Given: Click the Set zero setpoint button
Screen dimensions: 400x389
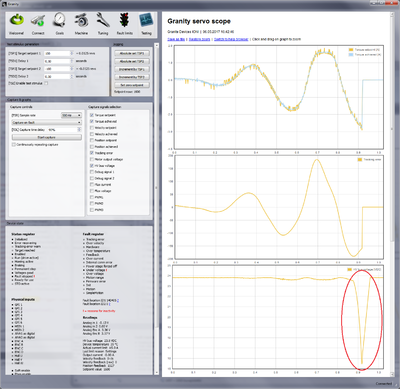Looking at the screenshot, I should [x=132, y=85].
